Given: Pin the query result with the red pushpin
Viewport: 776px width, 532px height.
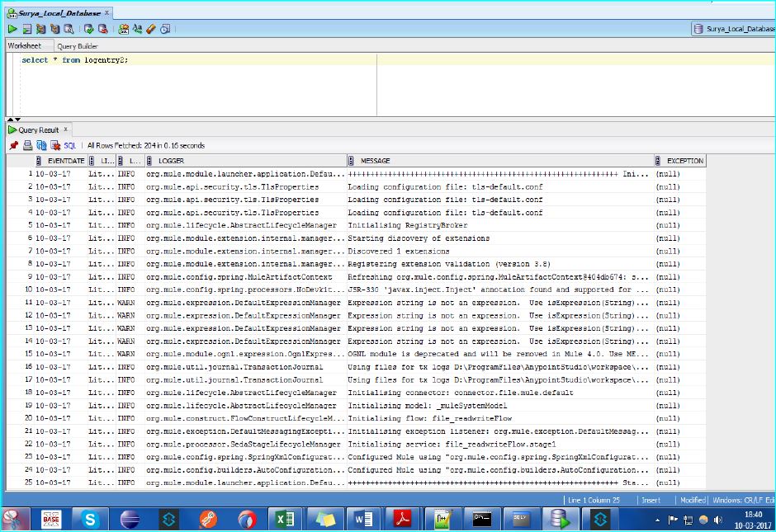Looking at the screenshot, I should (x=14, y=145).
